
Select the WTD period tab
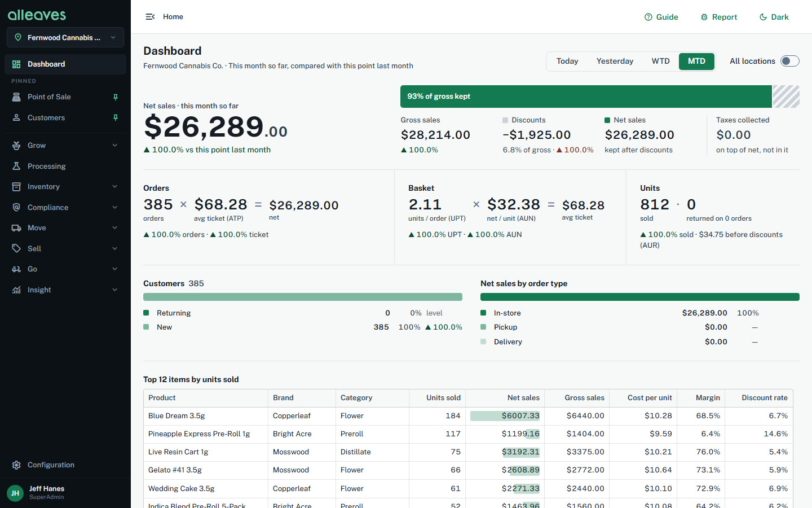[x=660, y=61]
